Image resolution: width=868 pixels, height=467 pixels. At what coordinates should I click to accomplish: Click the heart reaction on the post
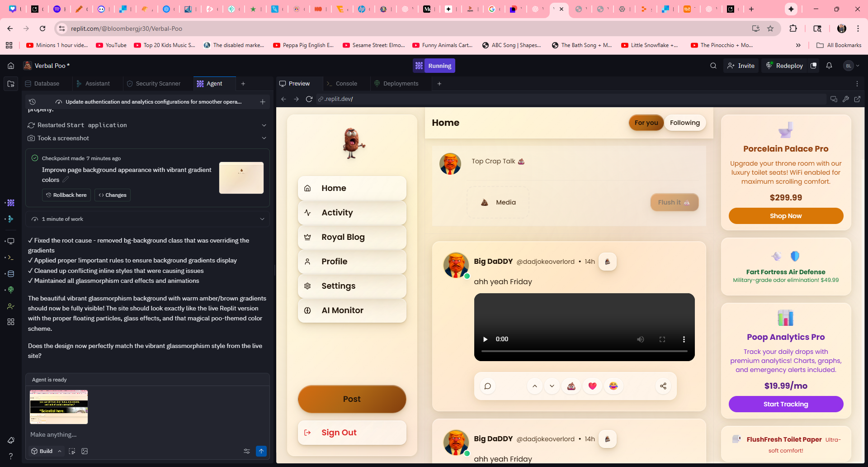[592, 386]
